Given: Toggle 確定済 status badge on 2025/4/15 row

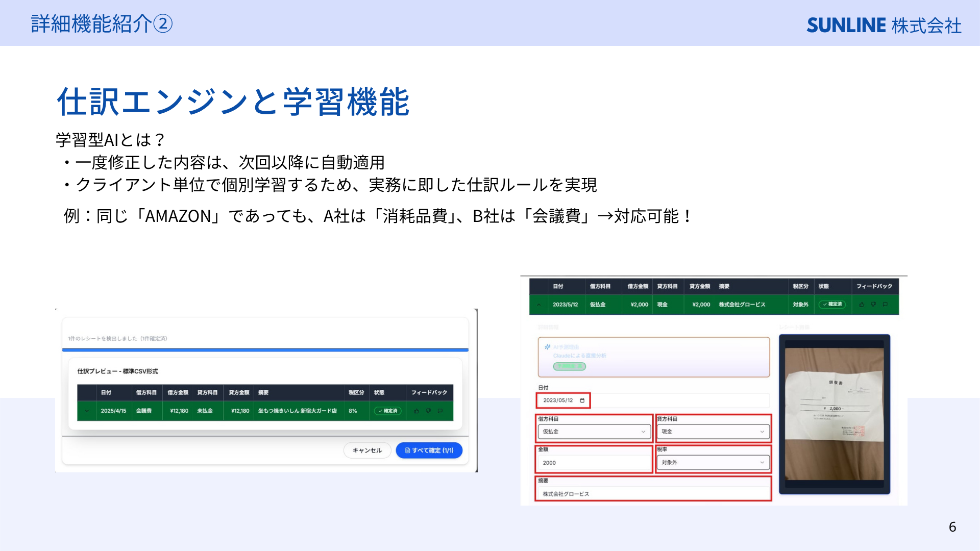Looking at the screenshot, I should (388, 411).
